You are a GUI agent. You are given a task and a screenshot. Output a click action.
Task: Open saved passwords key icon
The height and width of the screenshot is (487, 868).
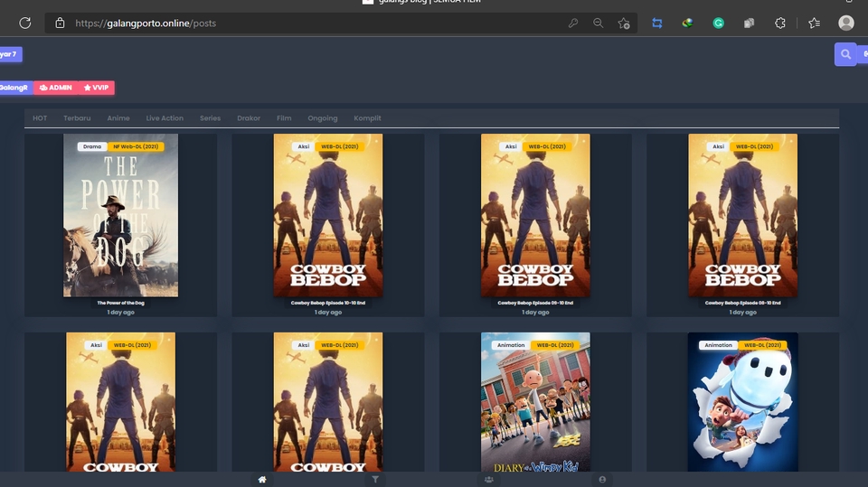(x=573, y=23)
